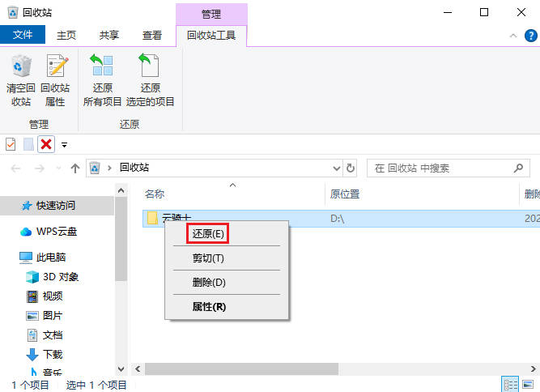The width and height of the screenshot is (540, 392).
Task: Select 还原(E) in the context menu
Action: [x=207, y=233]
